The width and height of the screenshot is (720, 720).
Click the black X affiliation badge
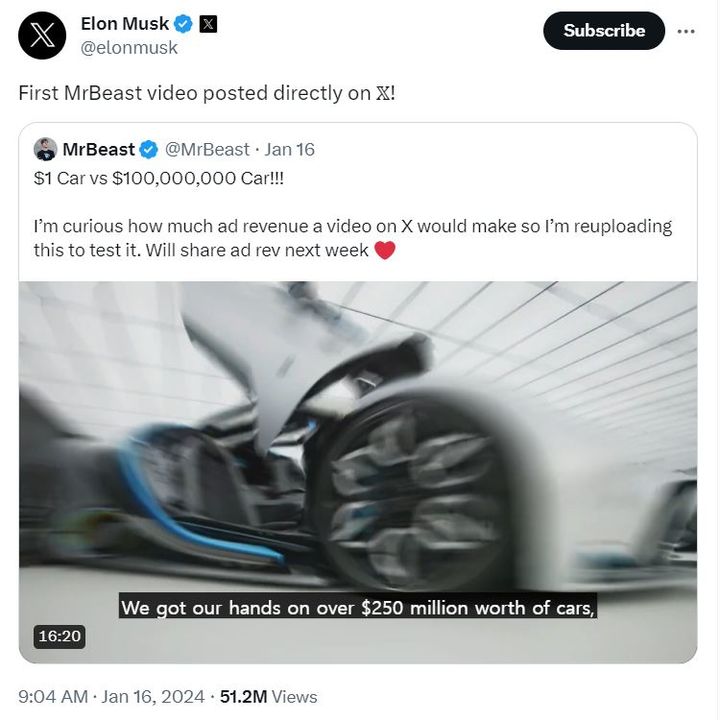[208, 23]
